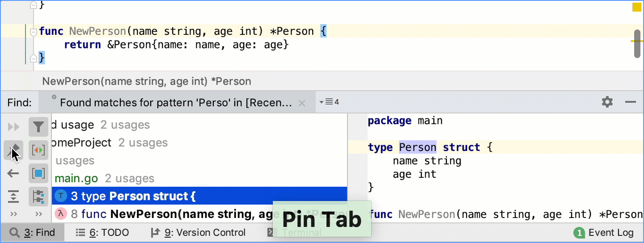644x243 pixels.
Task: Hide the Find tool window with minimize dash
Action: 631,102
